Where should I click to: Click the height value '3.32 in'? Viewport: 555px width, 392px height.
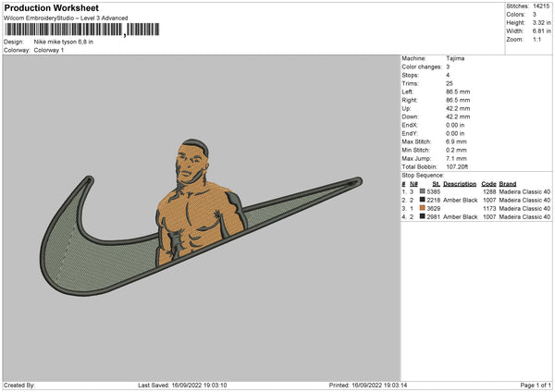coord(541,22)
